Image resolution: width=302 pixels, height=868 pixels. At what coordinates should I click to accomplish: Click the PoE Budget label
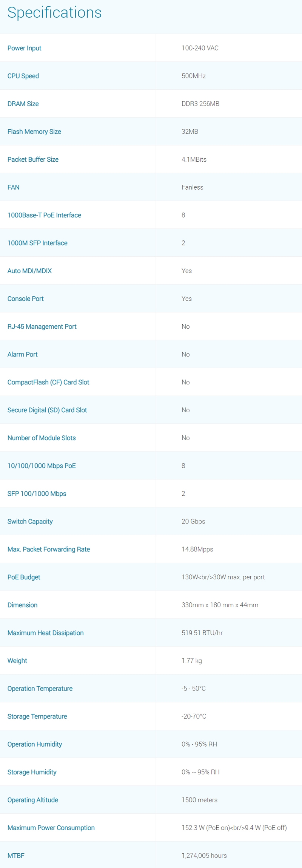24,577
